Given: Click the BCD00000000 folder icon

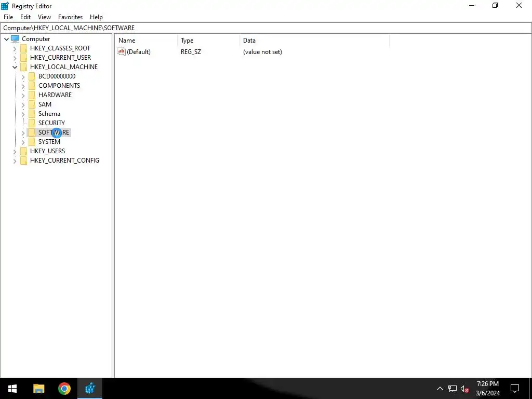Looking at the screenshot, I should click(32, 76).
